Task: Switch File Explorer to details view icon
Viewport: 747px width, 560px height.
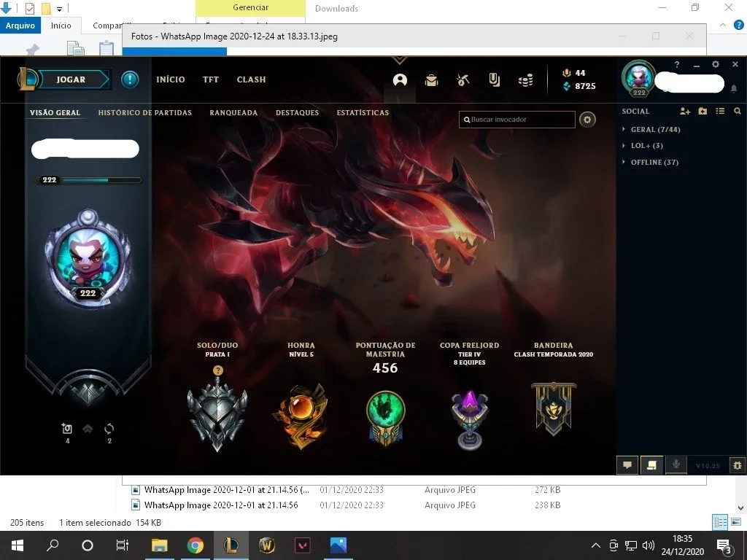Action: point(720,522)
